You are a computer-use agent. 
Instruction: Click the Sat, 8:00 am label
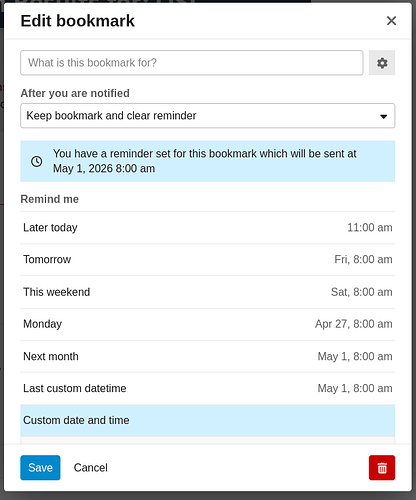pyautogui.click(x=362, y=292)
